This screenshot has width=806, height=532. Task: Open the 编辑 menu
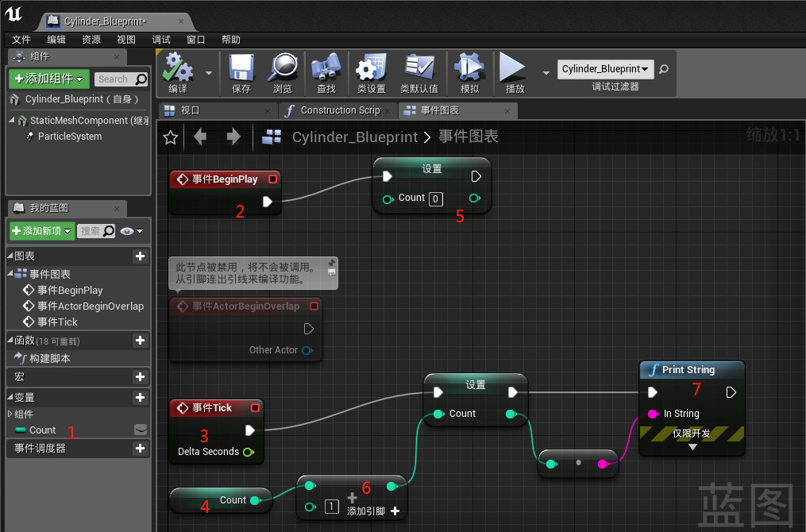pos(56,40)
